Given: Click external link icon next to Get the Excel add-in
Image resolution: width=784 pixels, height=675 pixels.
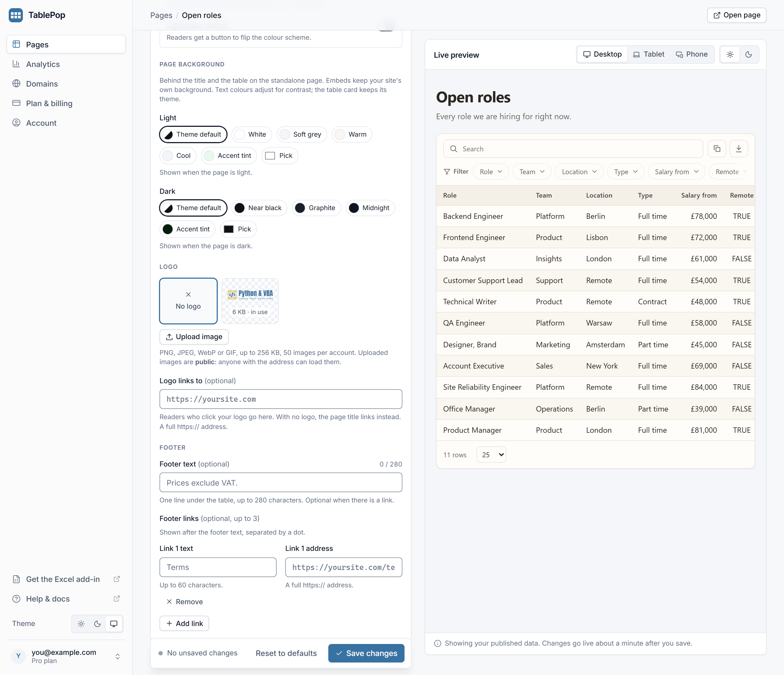Looking at the screenshot, I should (117, 579).
